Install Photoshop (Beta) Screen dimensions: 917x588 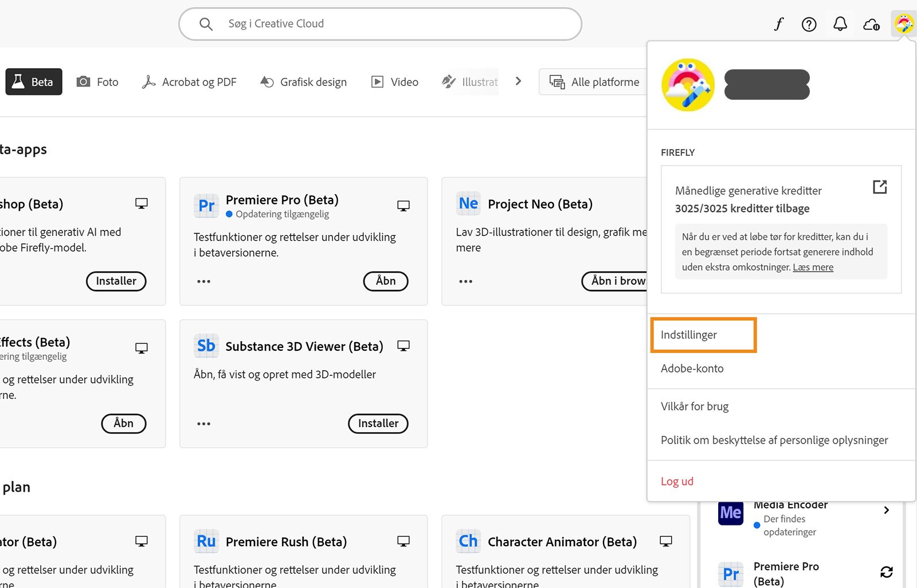pos(116,281)
